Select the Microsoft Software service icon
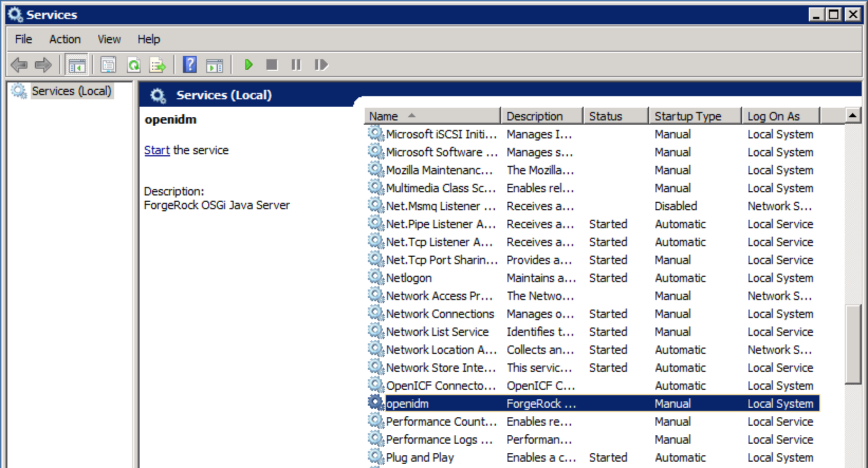The image size is (868, 468). [x=376, y=152]
